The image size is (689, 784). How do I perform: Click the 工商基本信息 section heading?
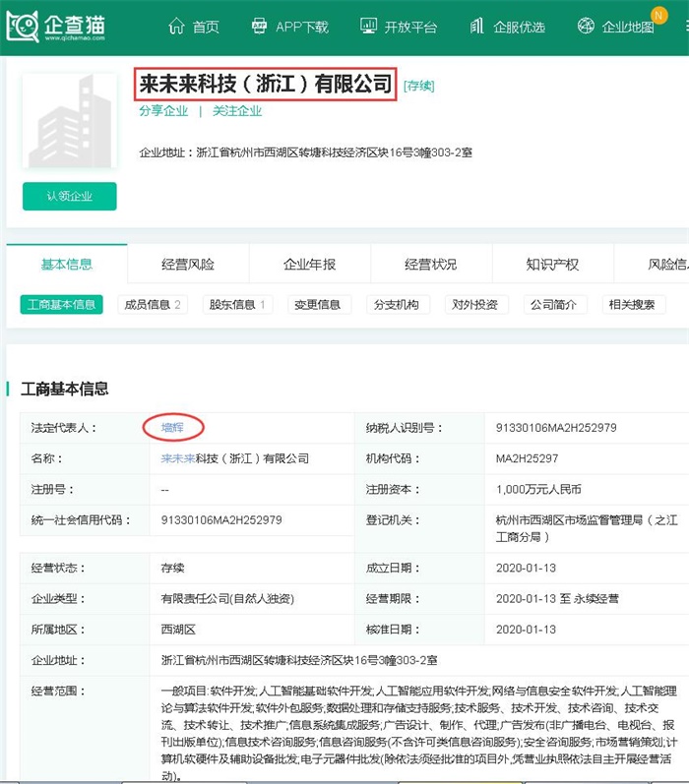[x=65, y=389]
